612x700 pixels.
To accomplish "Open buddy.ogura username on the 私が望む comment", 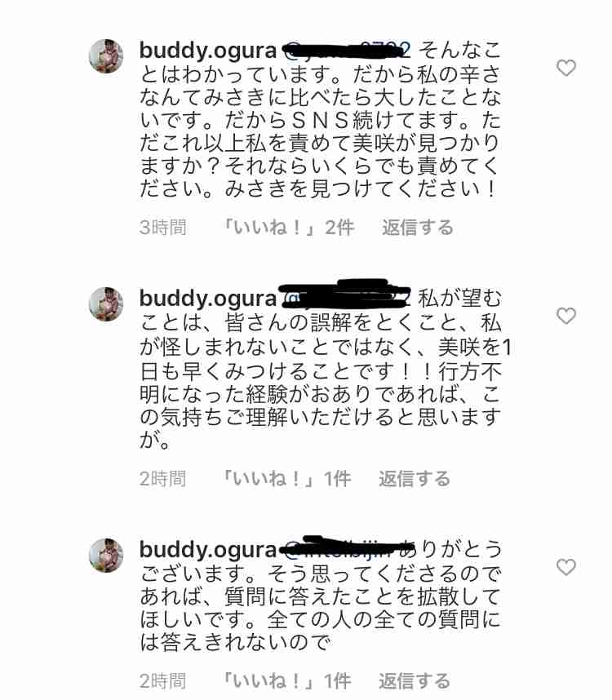I will pyautogui.click(x=208, y=299).
